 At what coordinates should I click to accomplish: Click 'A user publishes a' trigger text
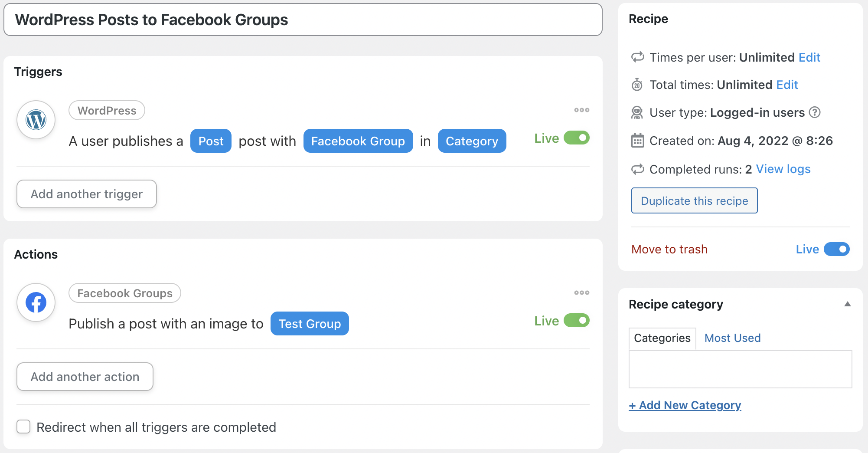(126, 141)
